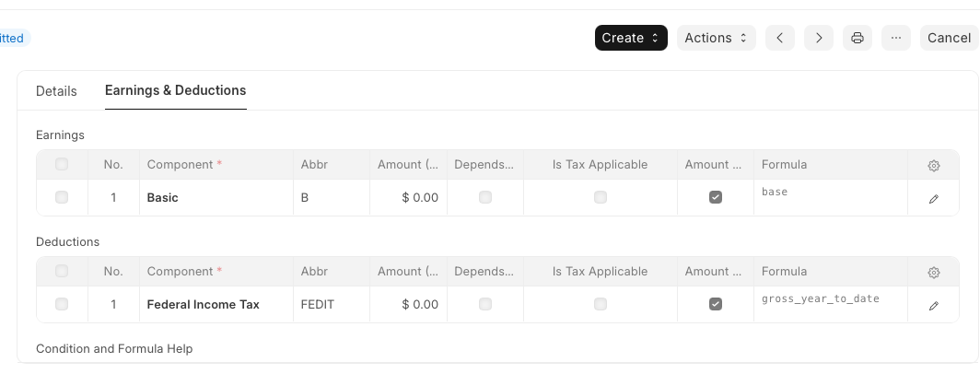The height and width of the screenshot is (374, 980).
Task: Select the Basic row checkbox
Action: (61, 197)
